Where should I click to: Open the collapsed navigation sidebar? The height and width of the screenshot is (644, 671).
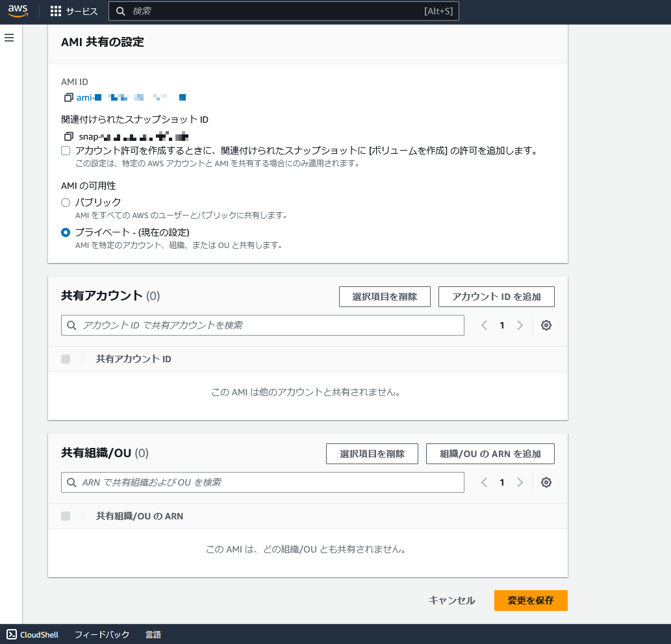[8, 38]
